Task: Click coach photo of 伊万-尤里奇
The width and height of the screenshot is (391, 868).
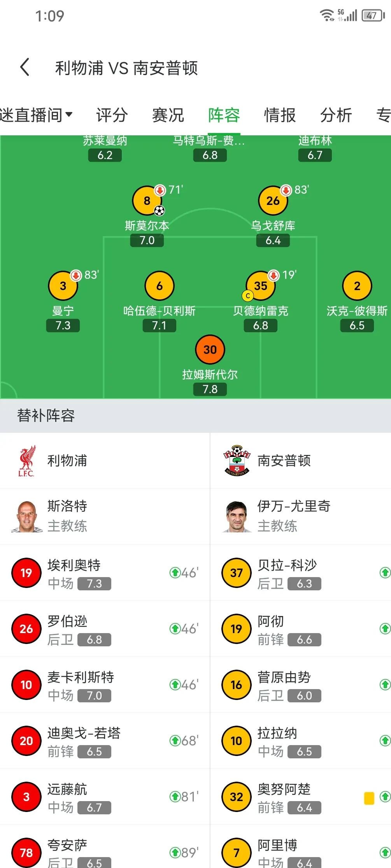Action: point(236,517)
